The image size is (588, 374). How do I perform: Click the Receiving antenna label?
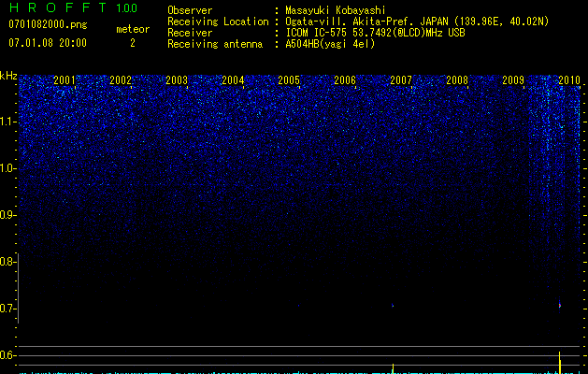(x=215, y=44)
